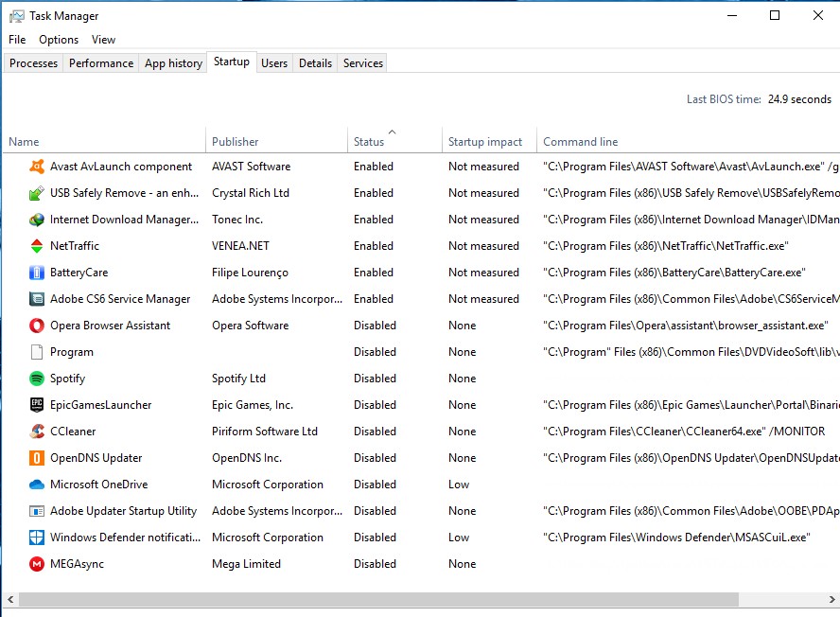Select the 'Spotify' row name
The image size is (840, 617).
click(67, 379)
